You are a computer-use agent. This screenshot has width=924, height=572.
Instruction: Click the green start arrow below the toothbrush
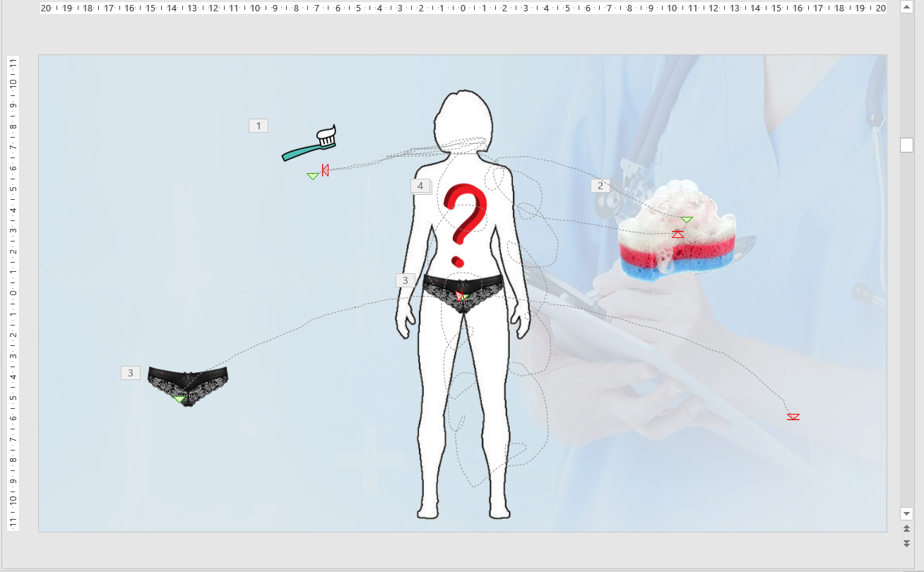(313, 176)
